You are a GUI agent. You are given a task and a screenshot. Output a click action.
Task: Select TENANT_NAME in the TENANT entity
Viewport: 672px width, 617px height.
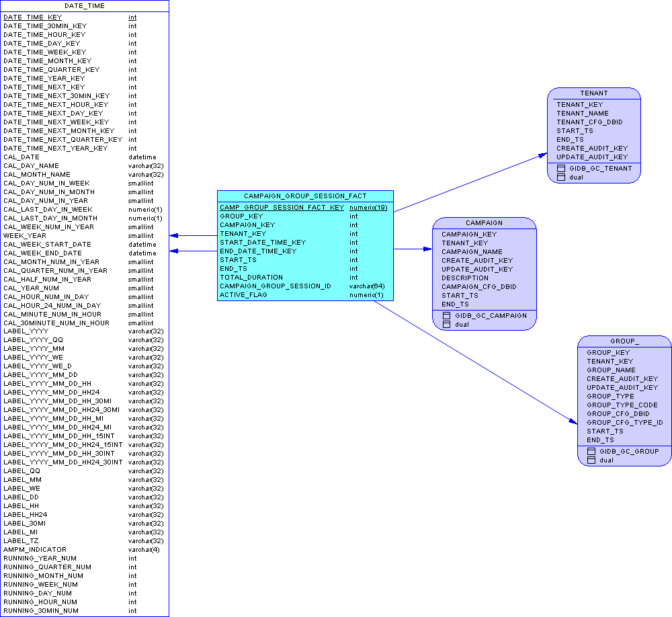(x=583, y=113)
